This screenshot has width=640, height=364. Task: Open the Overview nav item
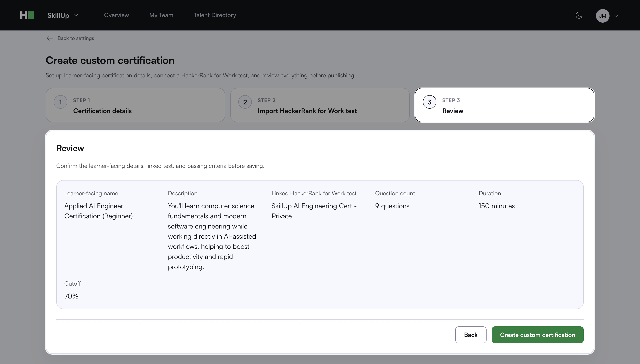(x=116, y=15)
